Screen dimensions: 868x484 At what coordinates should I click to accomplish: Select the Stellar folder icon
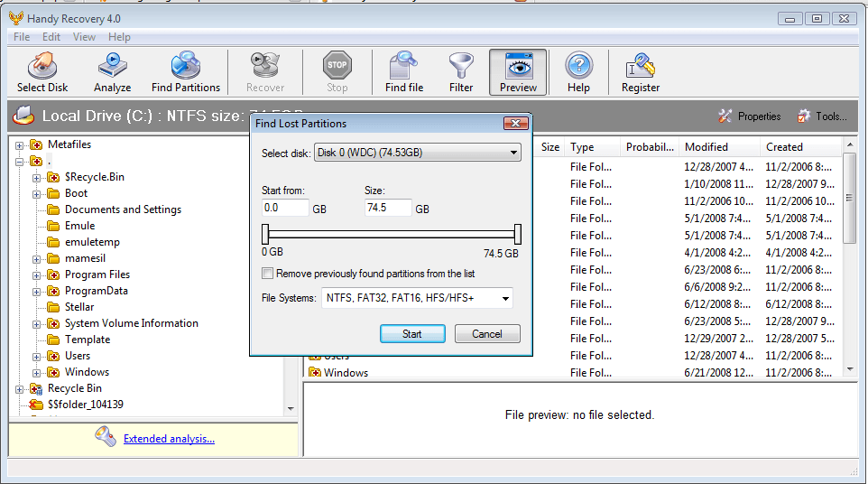[53, 307]
